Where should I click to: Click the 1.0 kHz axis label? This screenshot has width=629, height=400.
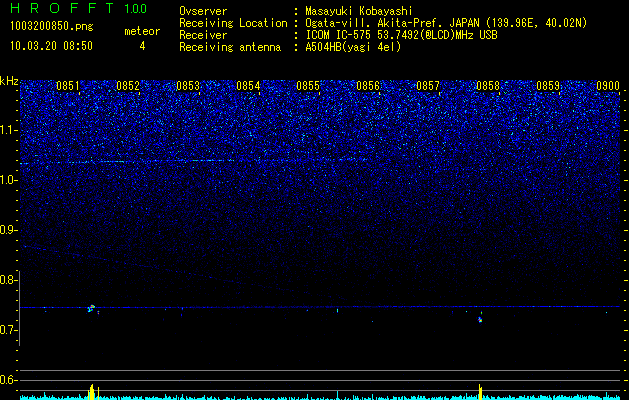(x=9, y=180)
